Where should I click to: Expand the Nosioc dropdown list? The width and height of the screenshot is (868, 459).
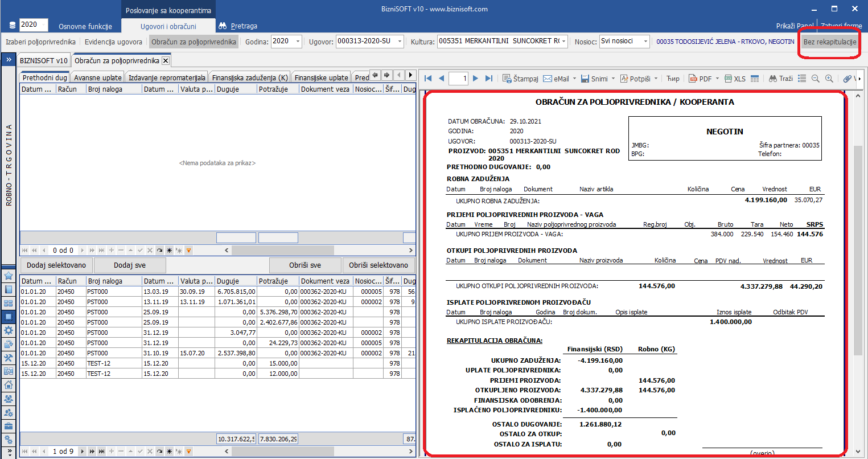click(645, 42)
